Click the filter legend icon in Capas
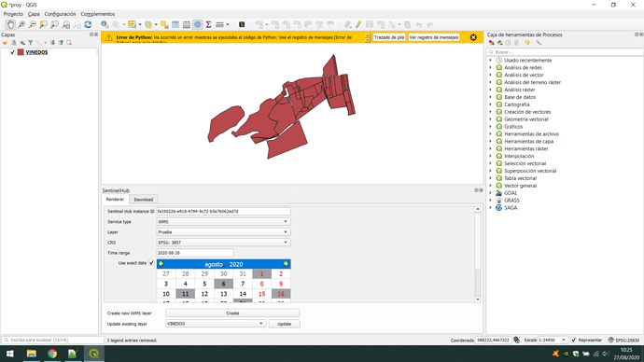 point(31,43)
